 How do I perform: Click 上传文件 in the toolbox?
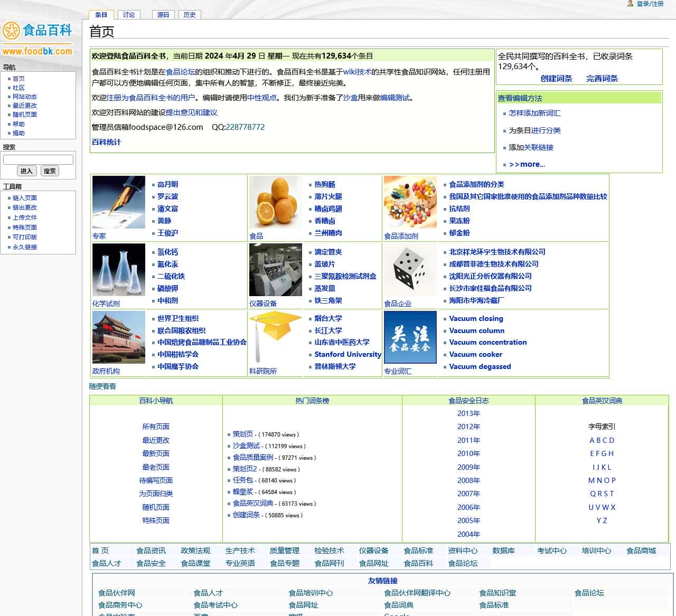click(25, 217)
